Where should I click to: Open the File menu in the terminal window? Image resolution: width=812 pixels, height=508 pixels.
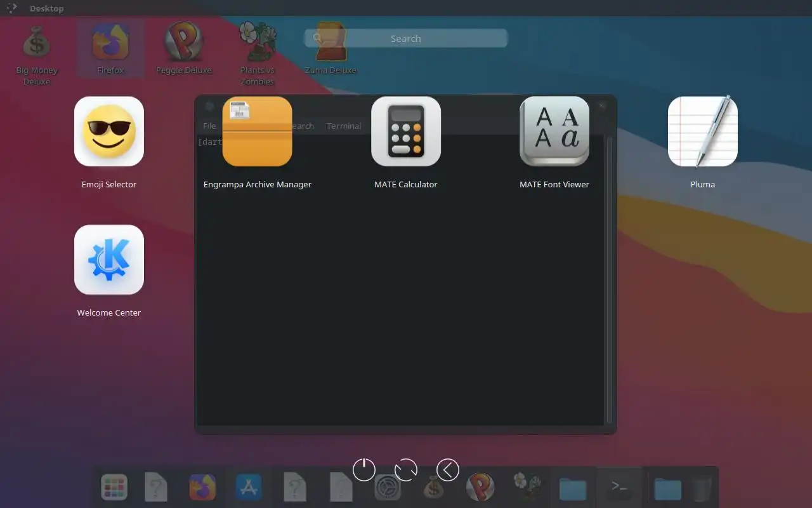(209, 126)
